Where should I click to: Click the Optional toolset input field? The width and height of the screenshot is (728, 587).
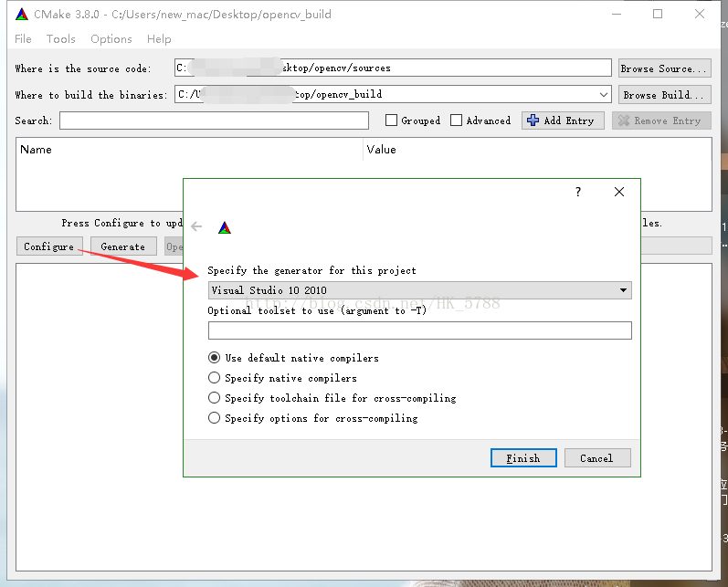click(419, 330)
